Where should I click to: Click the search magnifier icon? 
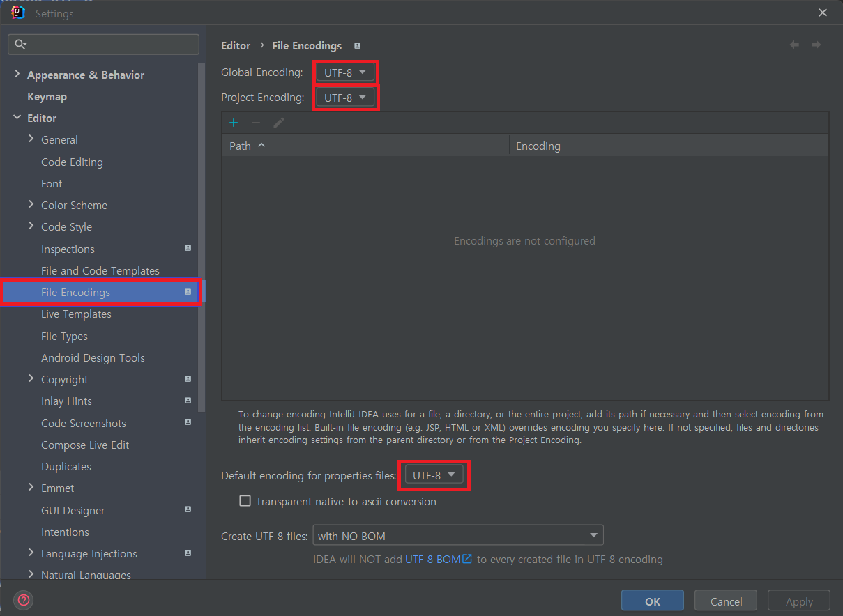(x=20, y=45)
